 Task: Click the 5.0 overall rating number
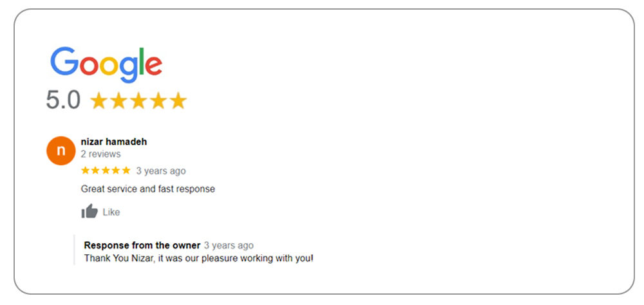pyautogui.click(x=63, y=100)
